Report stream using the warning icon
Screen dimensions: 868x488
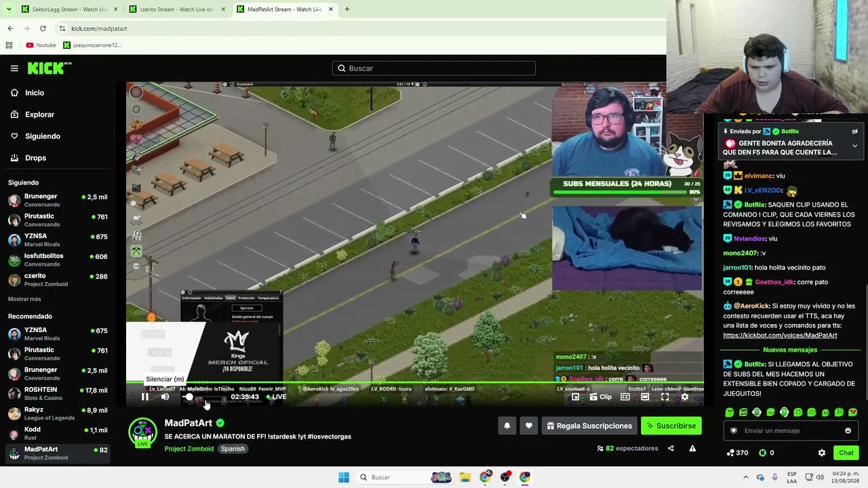692,448
